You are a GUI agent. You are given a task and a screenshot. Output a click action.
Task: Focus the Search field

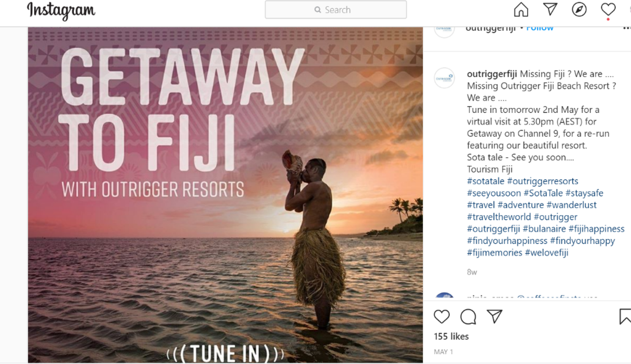point(336,10)
